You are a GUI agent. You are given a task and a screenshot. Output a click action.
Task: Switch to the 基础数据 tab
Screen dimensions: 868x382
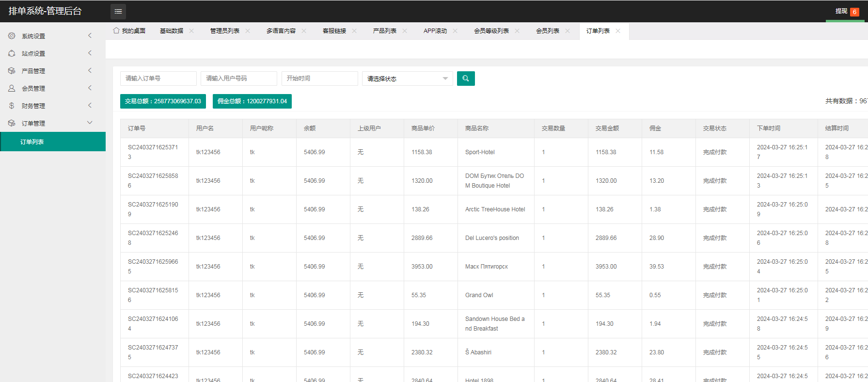click(x=172, y=31)
